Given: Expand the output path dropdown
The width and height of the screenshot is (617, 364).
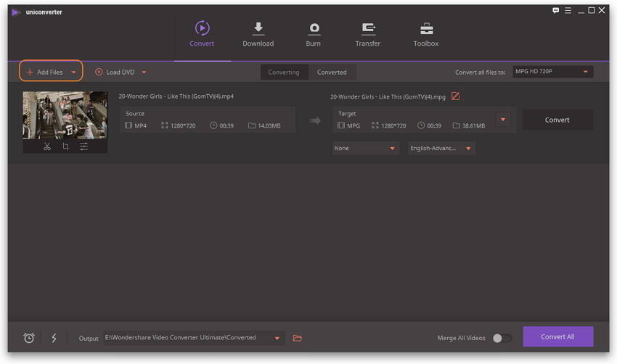Looking at the screenshot, I should click(277, 338).
